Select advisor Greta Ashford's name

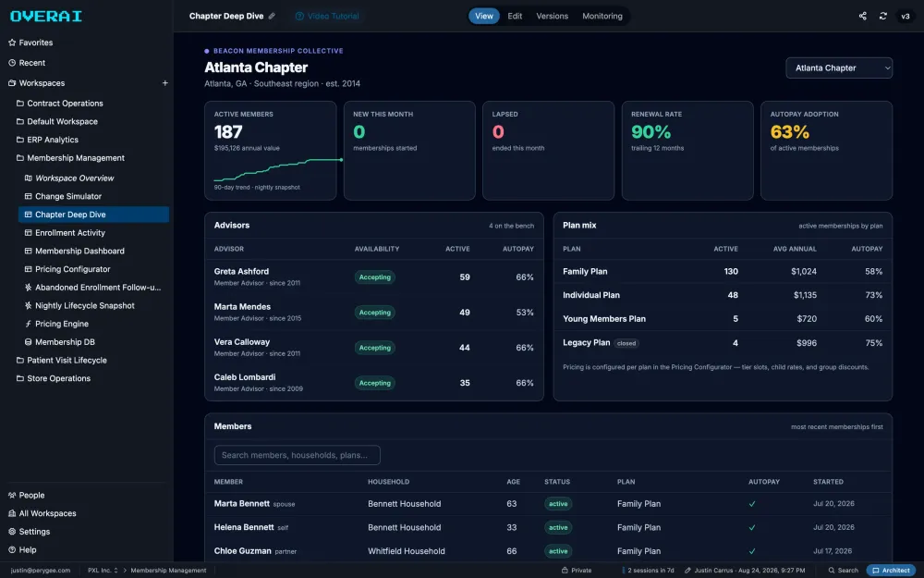pyautogui.click(x=241, y=271)
